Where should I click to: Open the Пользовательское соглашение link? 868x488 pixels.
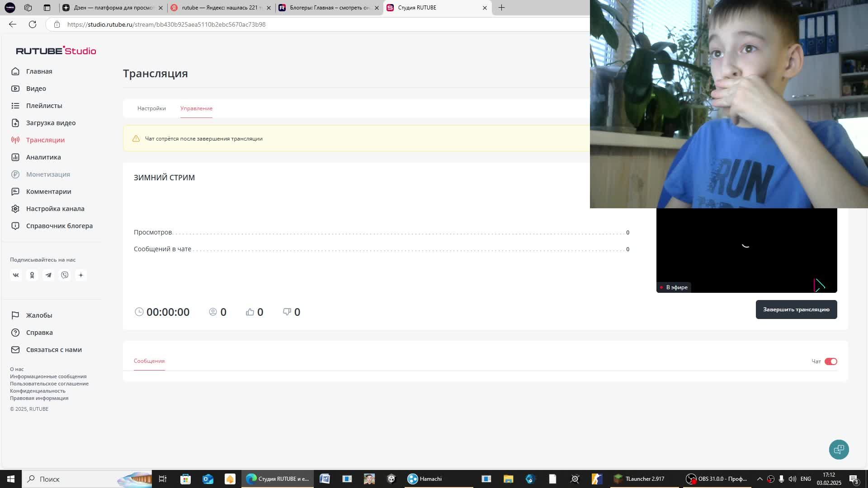point(49,384)
